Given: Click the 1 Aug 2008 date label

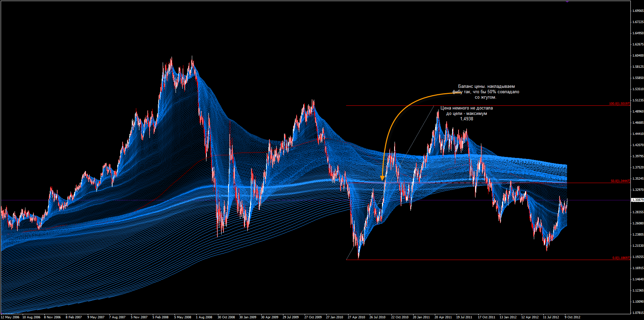Looking at the screenshot, I should (x=204, y=317).
